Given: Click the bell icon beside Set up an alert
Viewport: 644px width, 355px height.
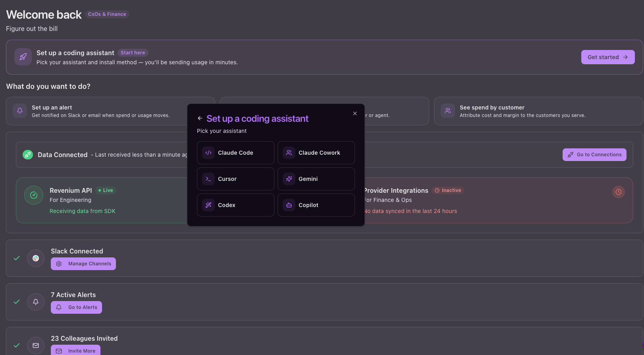Looking at the screenshot, I should tap(20, 111).
